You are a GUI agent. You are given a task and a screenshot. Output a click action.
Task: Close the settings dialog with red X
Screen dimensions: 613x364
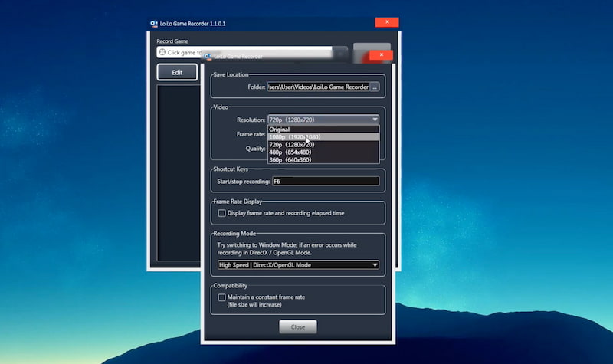(381, 56)
